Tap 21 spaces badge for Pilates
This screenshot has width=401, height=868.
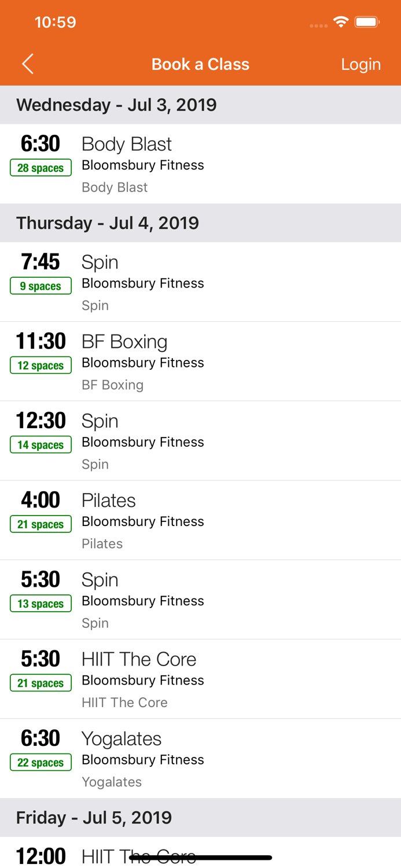coord(41,524)
